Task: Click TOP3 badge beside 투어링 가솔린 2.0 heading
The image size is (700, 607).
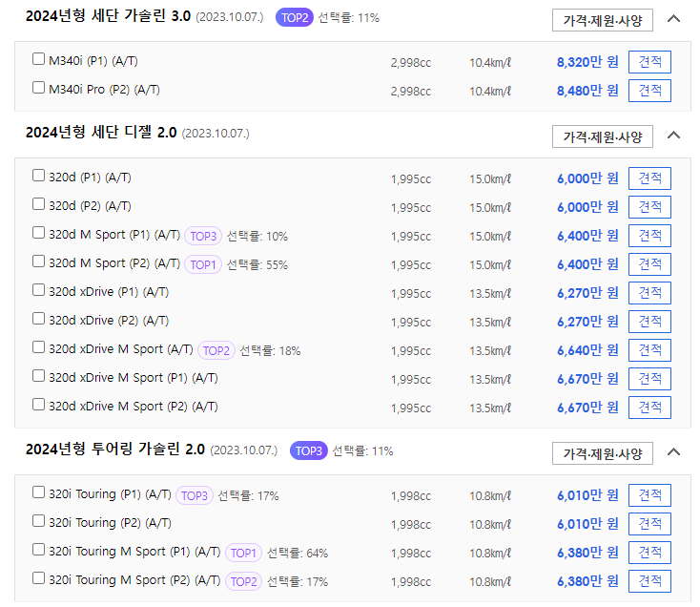Action: coord(309,451)
